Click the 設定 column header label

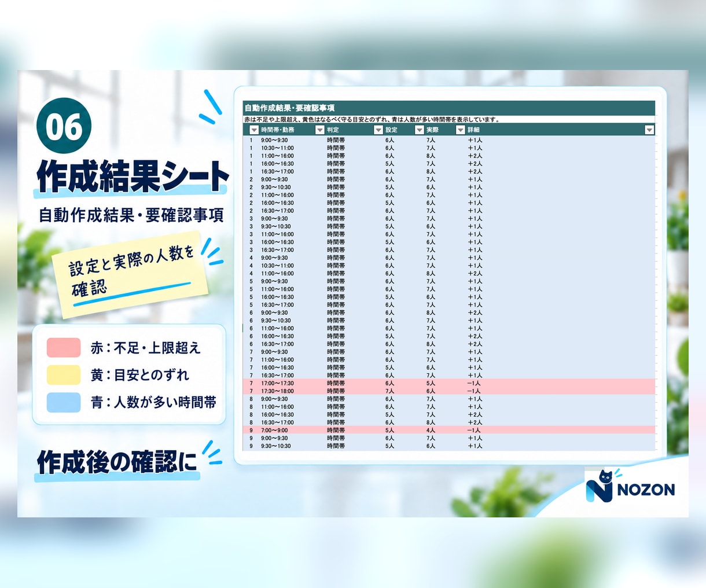click(392, 130)
